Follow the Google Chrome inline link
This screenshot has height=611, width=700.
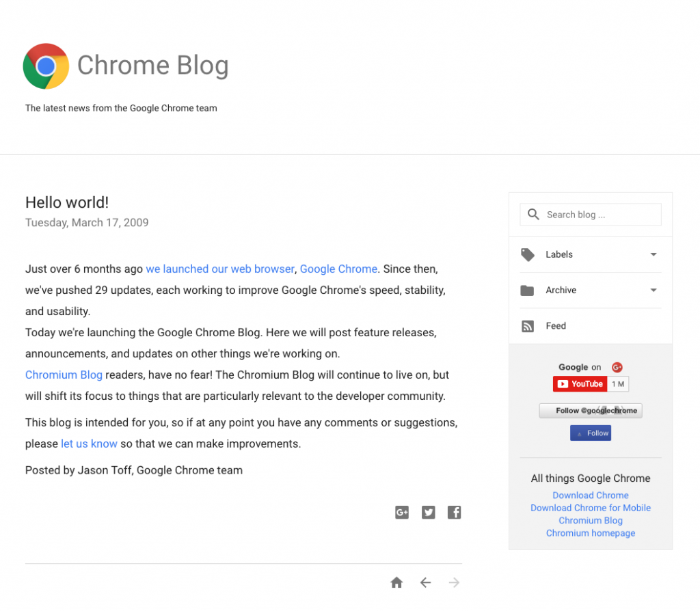(338, 269)
